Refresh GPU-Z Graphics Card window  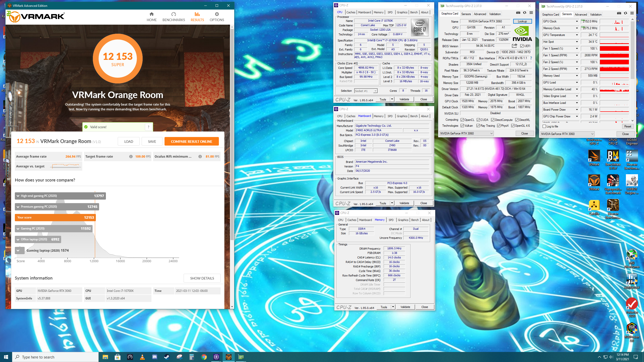(x=525, y=13)
